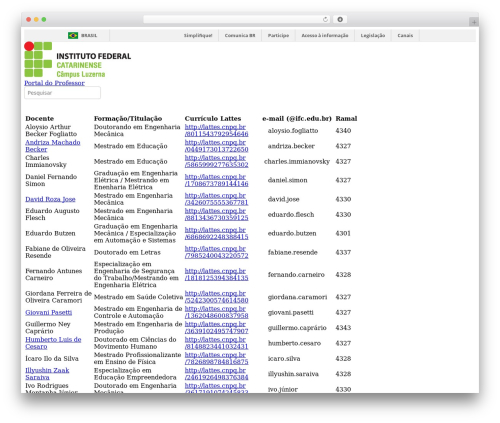Image resolution: width=500 pixels, height=423 pixels.
Task: Click the Pesquisar search field
Action: coord(62,93)
